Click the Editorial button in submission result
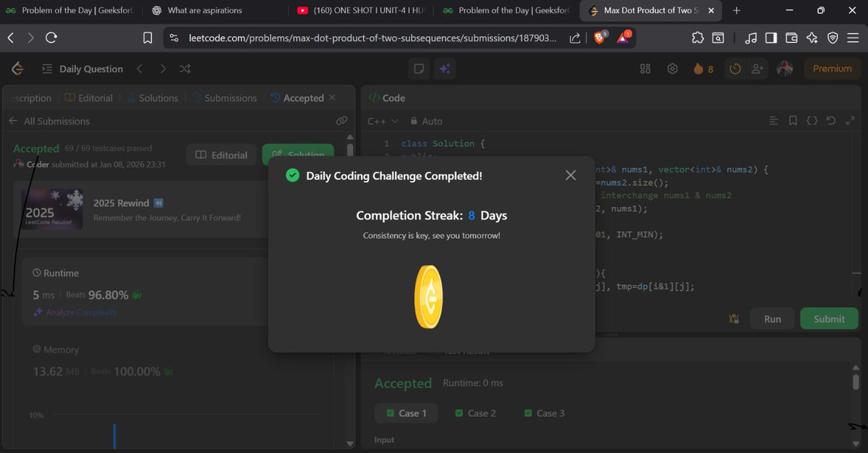The width and height of the screenshot is (868, 453). pos(221,155)
